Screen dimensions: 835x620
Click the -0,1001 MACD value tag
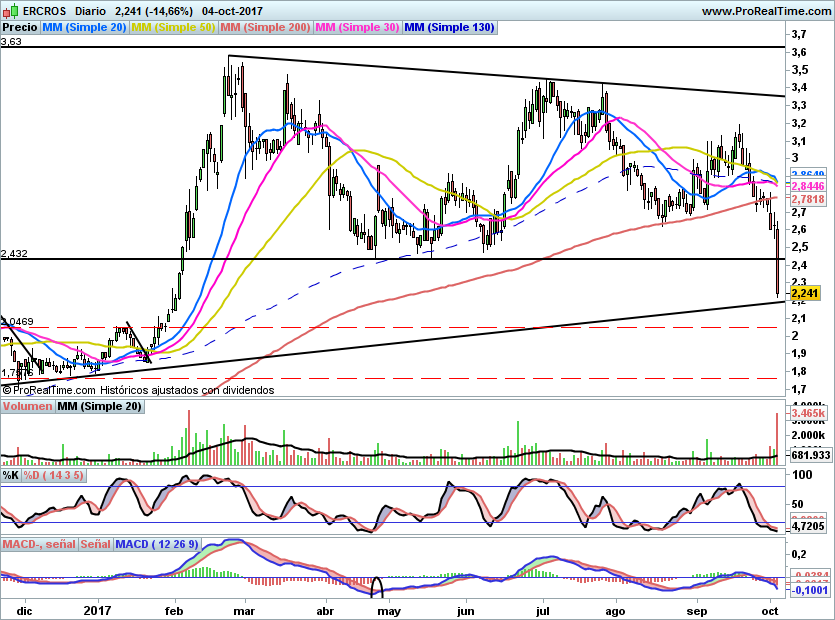tap(809, 590)
